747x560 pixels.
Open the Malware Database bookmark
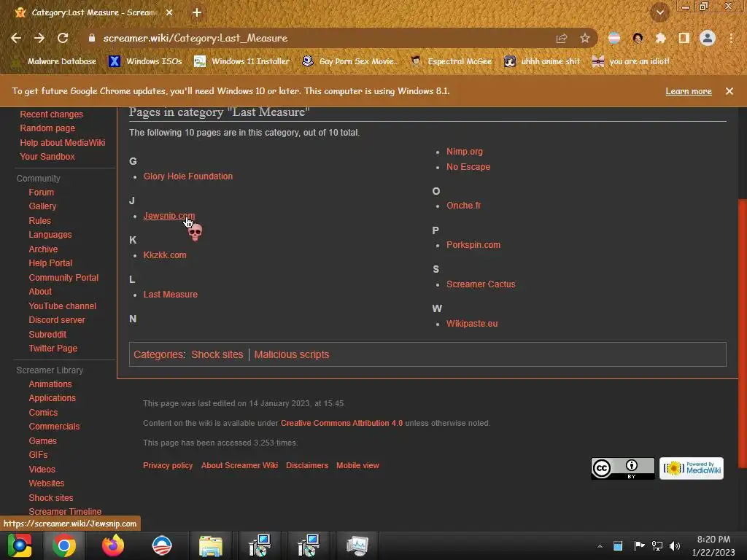(x=54, y=61)
